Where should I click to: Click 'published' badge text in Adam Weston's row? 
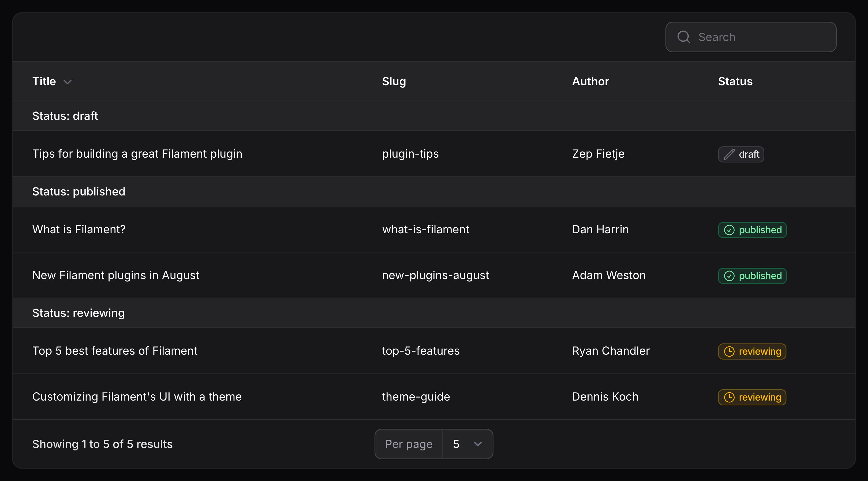tap(760, 276)
